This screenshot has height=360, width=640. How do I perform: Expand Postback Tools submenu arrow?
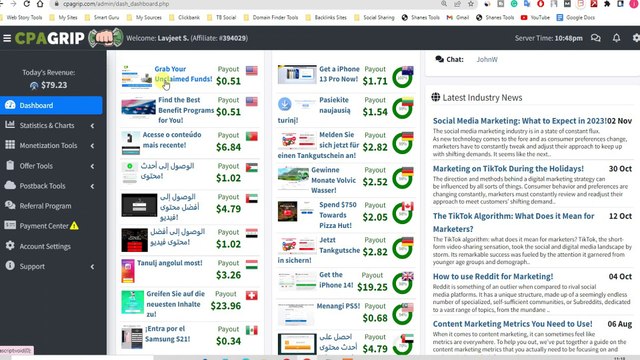coord(92,186)
